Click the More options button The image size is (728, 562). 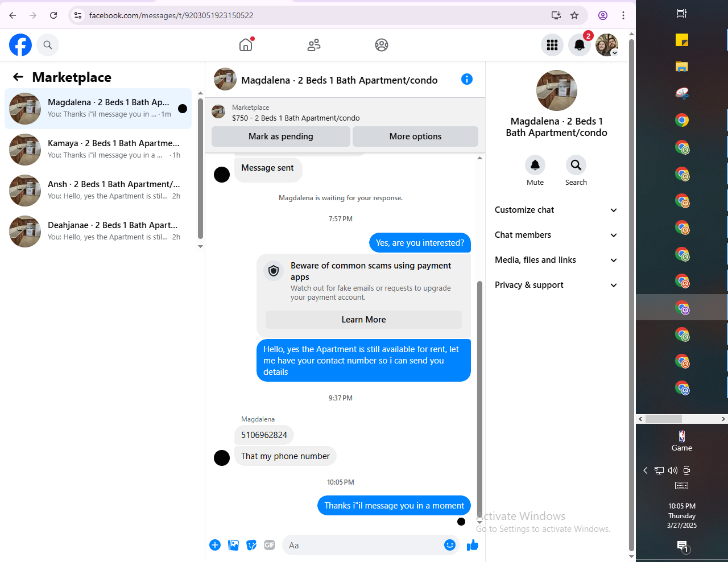pos(415,137)
